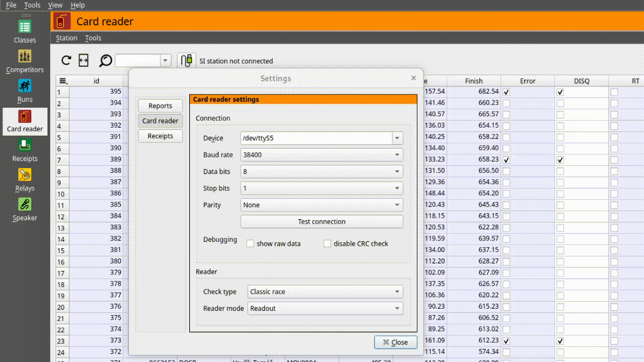The height and width of the screenshot is (362, 644).
Task: Go to the Competitors module
Action: coord(25,62)
